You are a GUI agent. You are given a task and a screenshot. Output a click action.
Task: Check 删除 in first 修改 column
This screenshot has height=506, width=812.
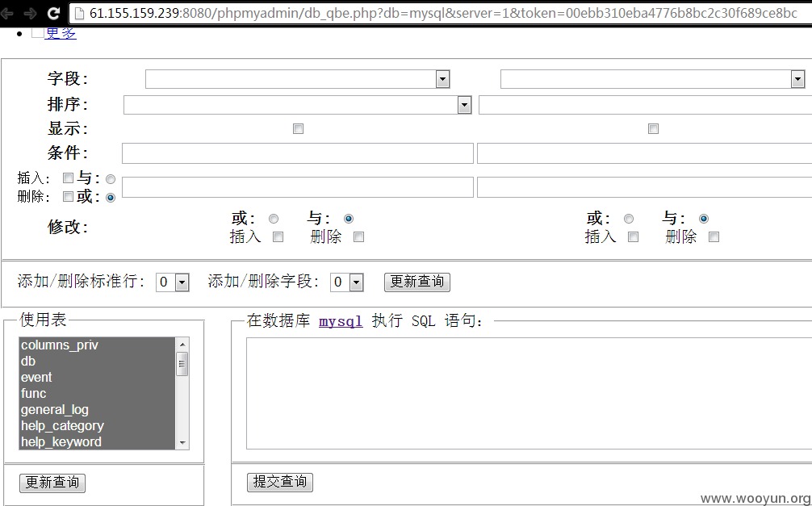coord(358,237)
